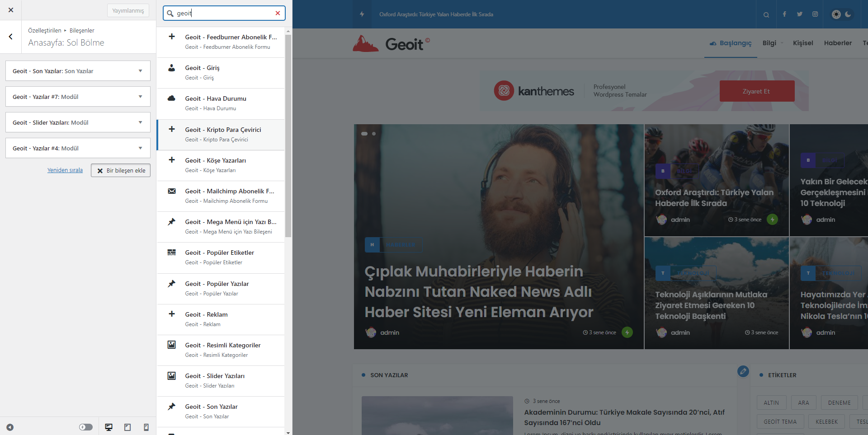Image resolution: width=868 pixels, height=435 pixels.
Task: Toggle the switch in the bottom customizer bar
Action: 86,427
